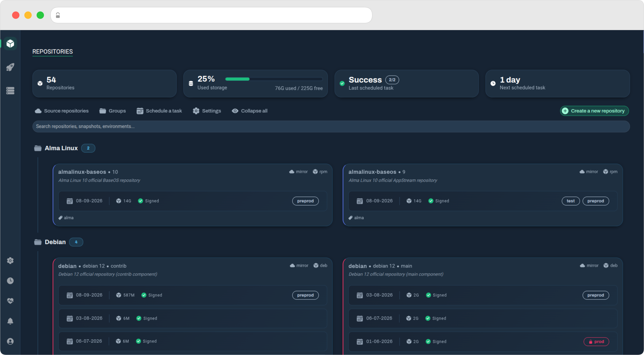Focus the search repositories input field
The image size is (644, 355).
pyautogui.click(x=331, y=127)
